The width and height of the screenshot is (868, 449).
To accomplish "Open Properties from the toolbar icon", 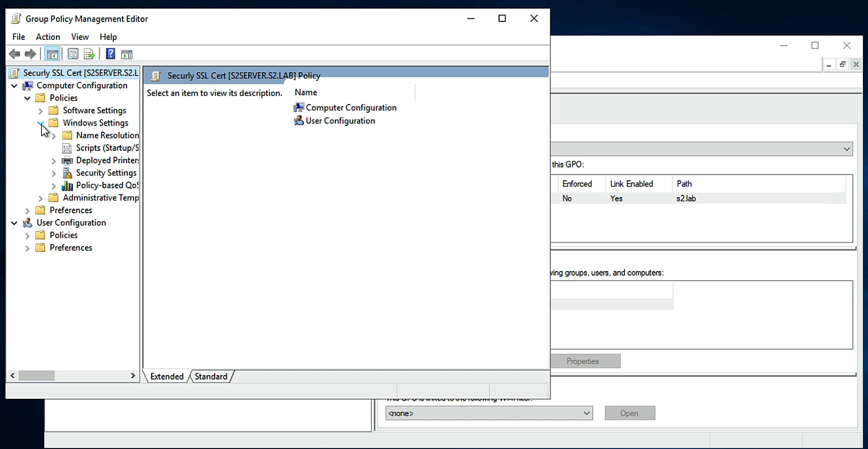I will pyautogui.click(x=73, y=54).
